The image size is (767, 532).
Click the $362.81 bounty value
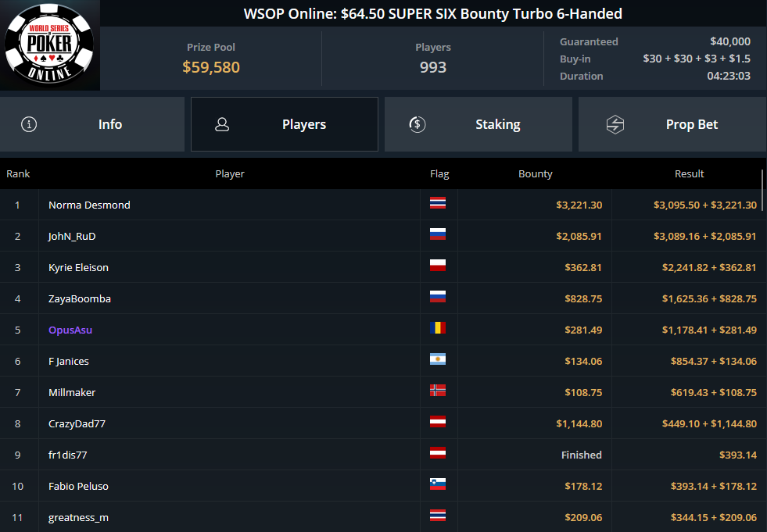[x=583, y=267]
